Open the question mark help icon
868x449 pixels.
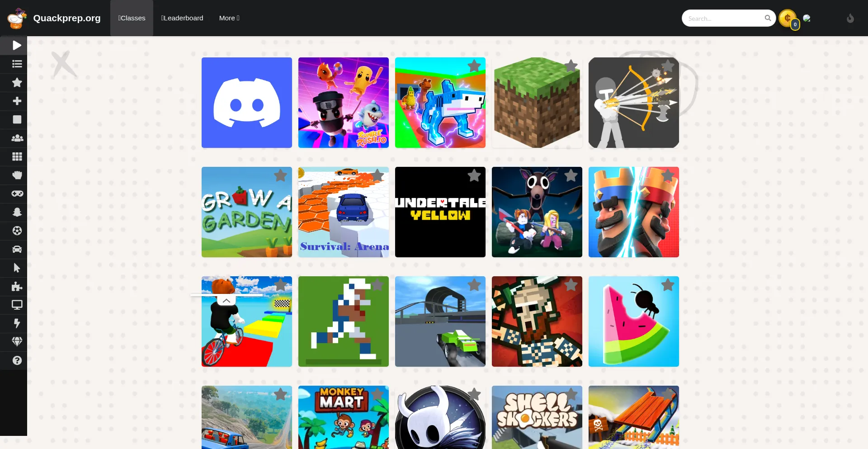point(17,360)
